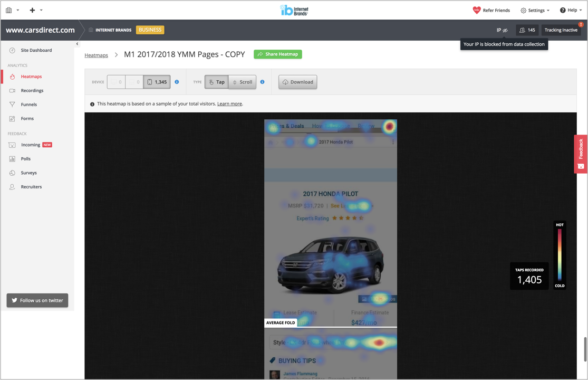Click the hot-cold heat color scale
This screenshot has width=588, height=380.
click(x=560, y=255)
